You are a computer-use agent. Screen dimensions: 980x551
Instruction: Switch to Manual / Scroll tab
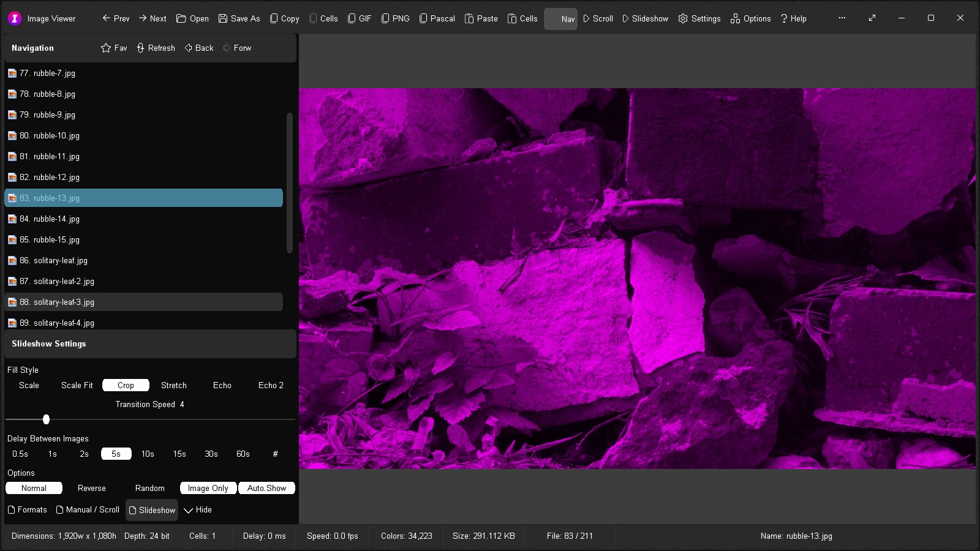point(88,509)
